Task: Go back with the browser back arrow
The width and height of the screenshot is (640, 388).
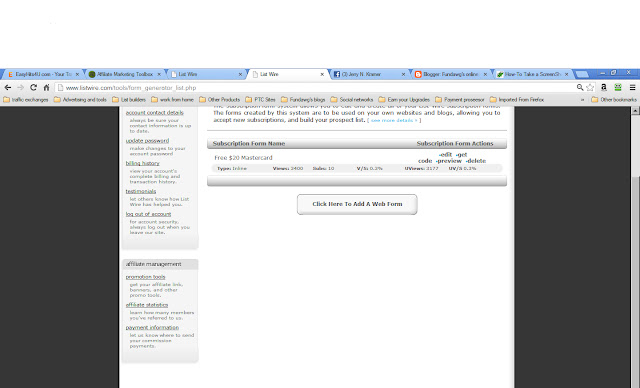Action: click(x=8, y=87)
